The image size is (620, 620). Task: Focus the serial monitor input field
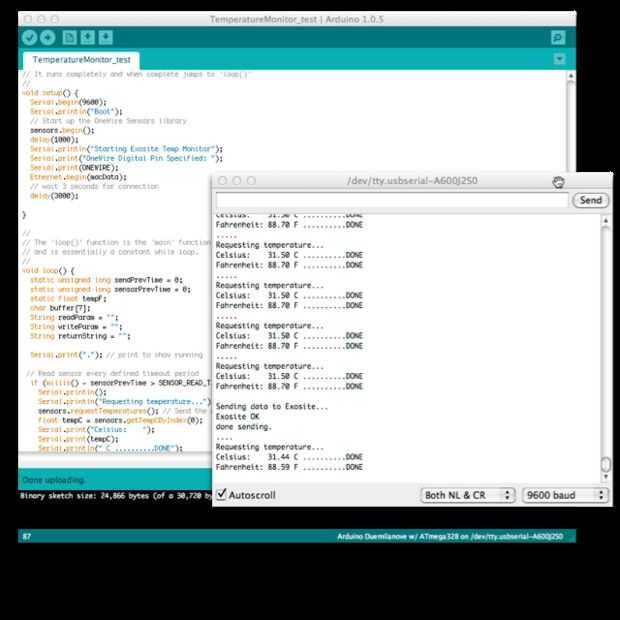[x=392, y=200]
